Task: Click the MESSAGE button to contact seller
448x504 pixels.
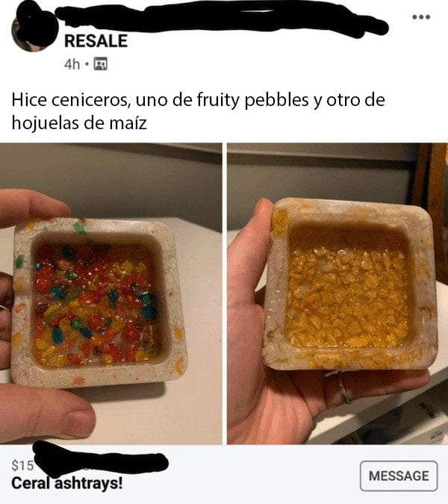Action: 399,476
